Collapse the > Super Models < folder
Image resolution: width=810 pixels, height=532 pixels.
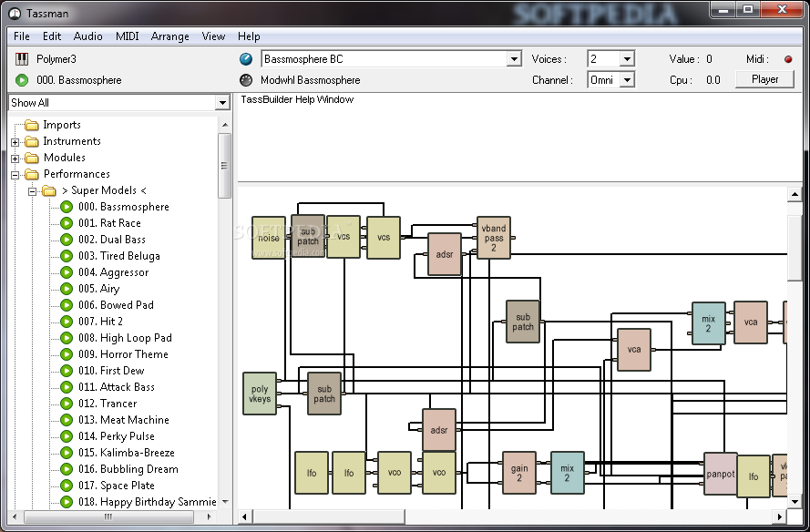(x=32, y=191)
